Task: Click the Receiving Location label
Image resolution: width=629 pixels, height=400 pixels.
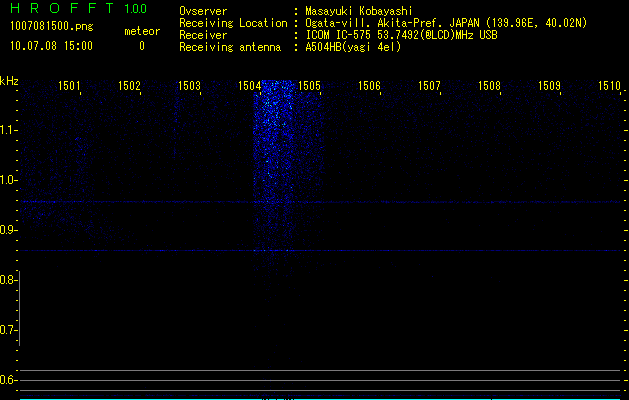Action: point(233,23)
